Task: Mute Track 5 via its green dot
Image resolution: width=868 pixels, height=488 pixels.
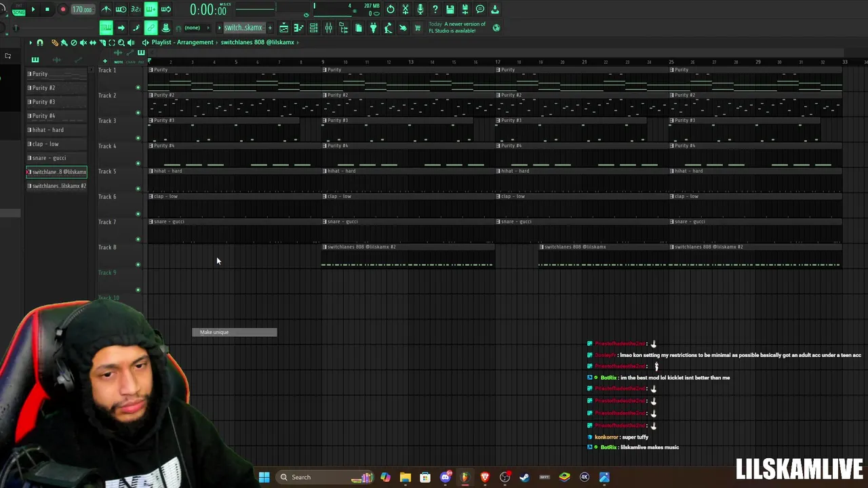Action: point(138,188)
